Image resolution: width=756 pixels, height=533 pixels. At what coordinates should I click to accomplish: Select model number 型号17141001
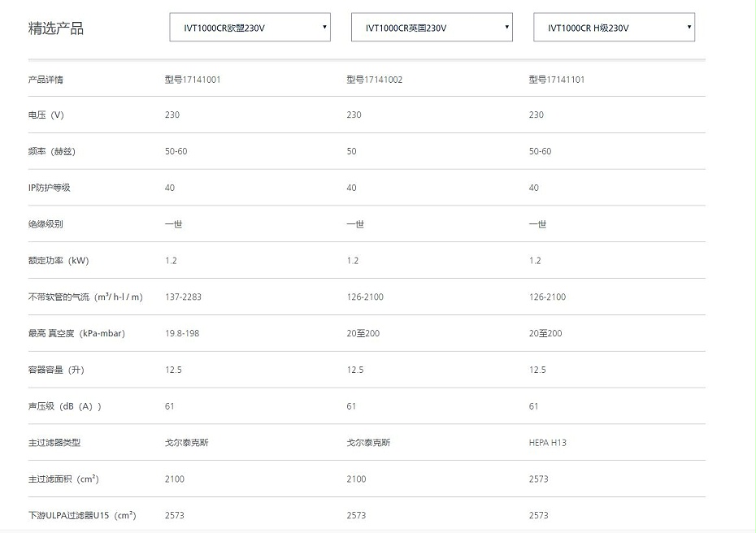pyautogui.click(x=193, y=80)
